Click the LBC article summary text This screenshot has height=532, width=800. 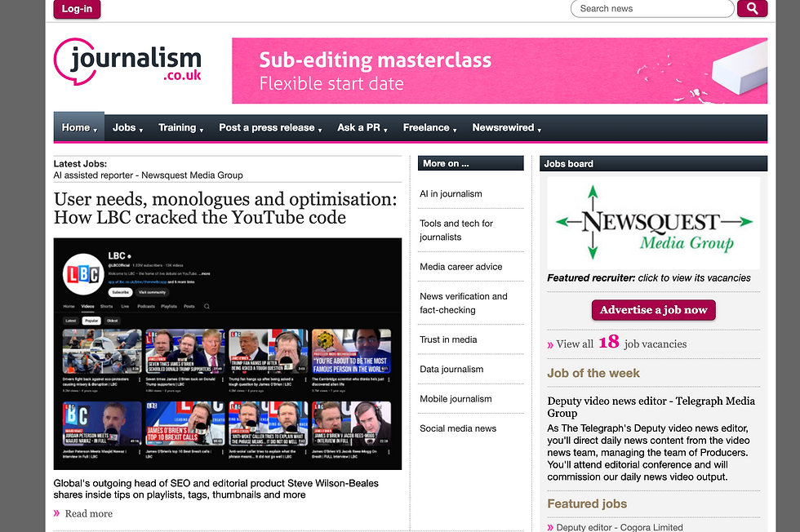tap(216, 489)
